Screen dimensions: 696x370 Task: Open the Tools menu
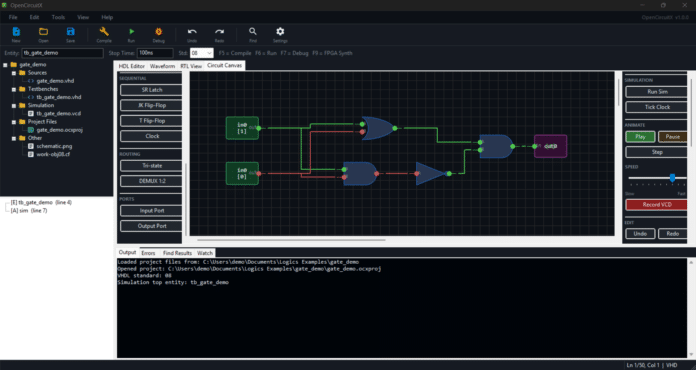[x=58, y=17]
